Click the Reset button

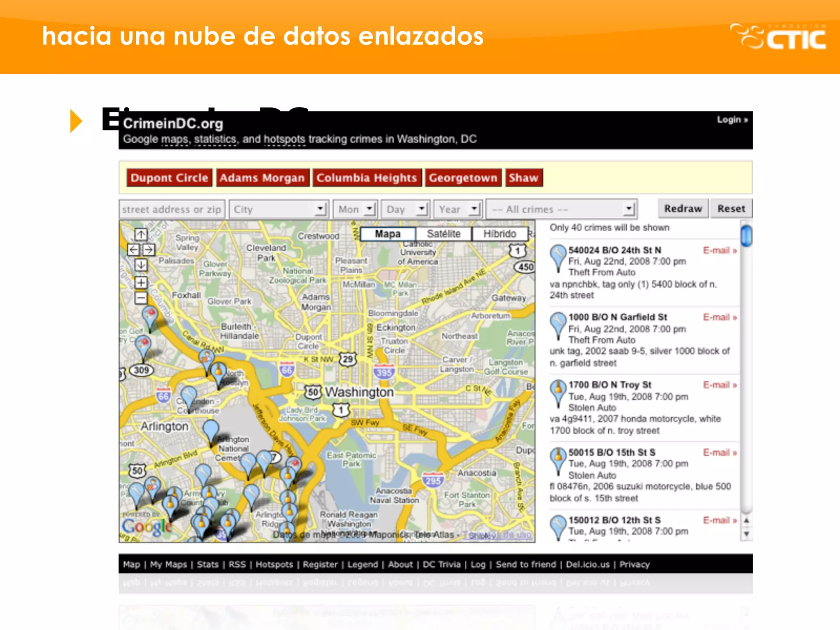pyautogui.click(x=731, y=208)
